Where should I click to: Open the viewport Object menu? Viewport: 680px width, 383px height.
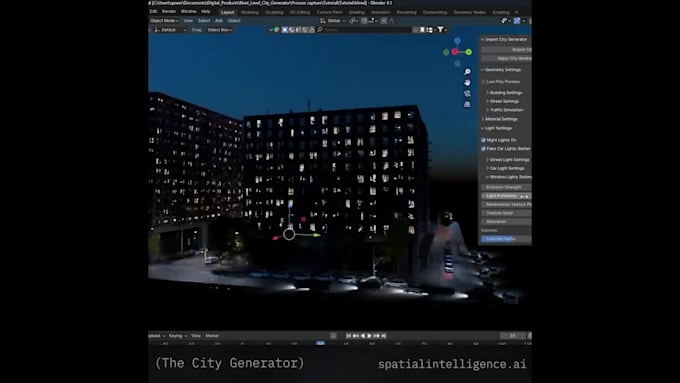click(x=234, y=20)
